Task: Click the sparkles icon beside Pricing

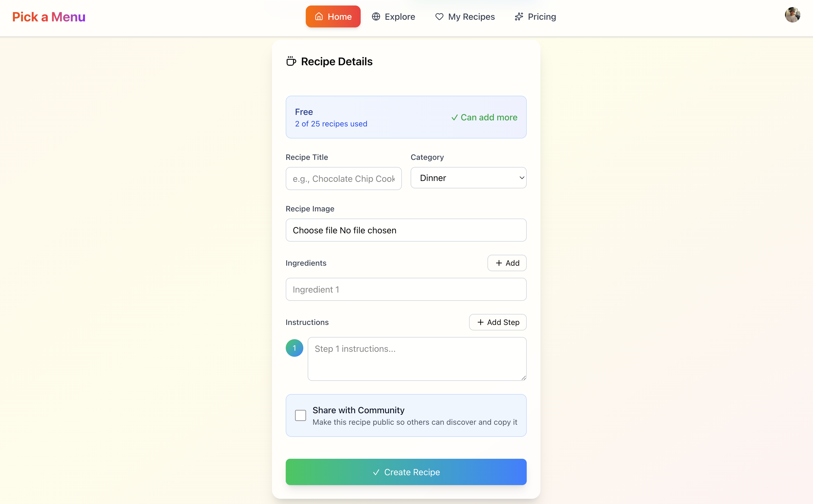Action: pos(519,17)
